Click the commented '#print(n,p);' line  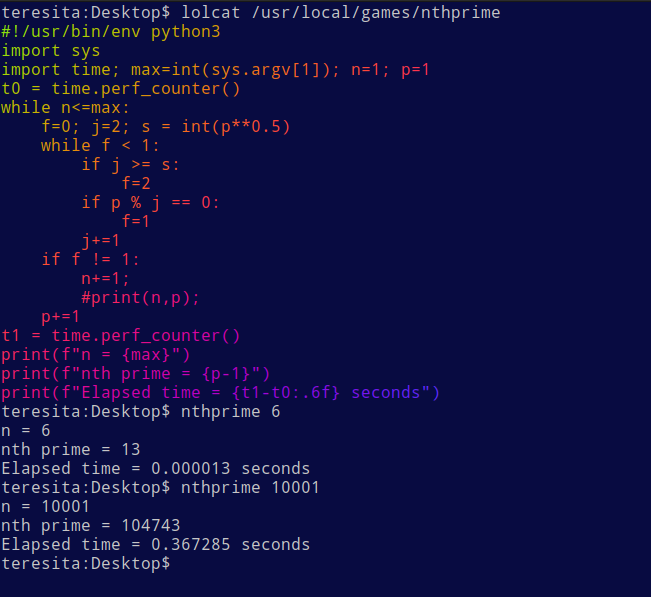(x=140, y=298)
